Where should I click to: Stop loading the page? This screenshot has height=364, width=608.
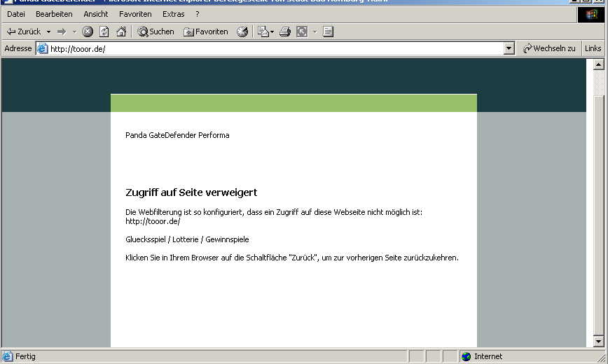pyautogui.click(x=88, y=31)
